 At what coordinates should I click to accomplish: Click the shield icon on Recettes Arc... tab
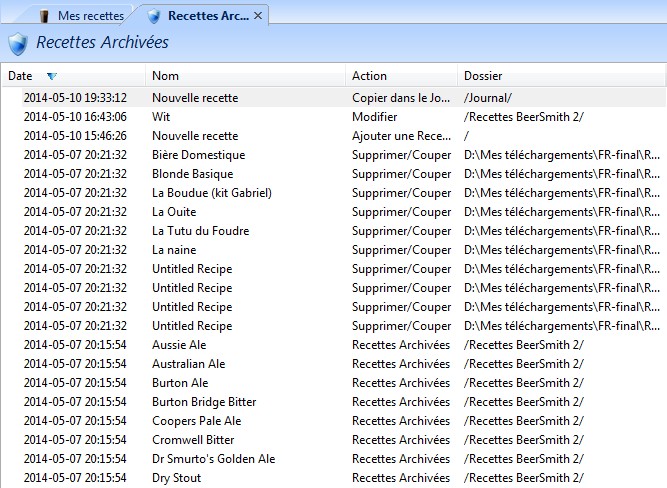pos(153,16)
